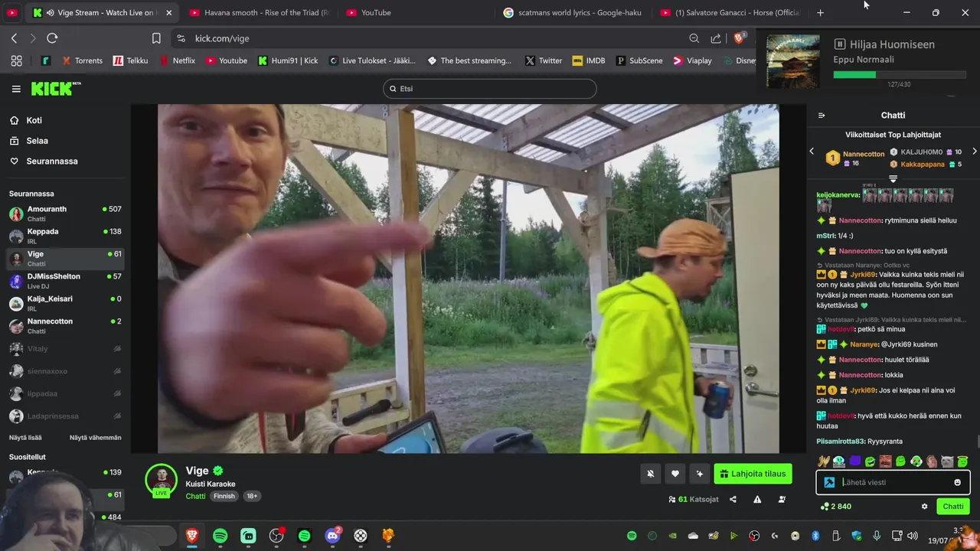View the 61 Katsojat viewer count
The image size is (980, 551).
click(x=694, y=500)
